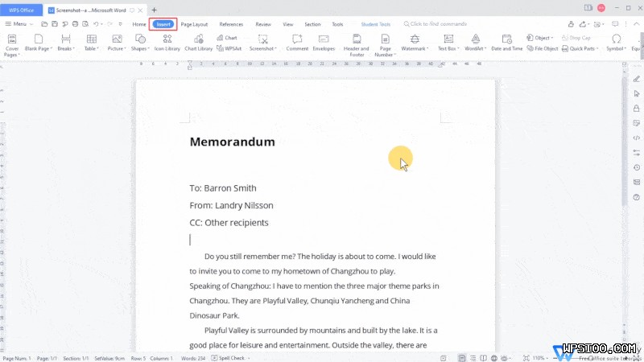Click the Student Tools link

click(x=374, y=24)
